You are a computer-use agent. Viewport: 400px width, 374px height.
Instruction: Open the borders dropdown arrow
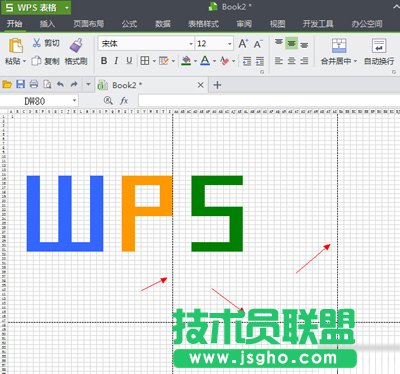point(154,61)
